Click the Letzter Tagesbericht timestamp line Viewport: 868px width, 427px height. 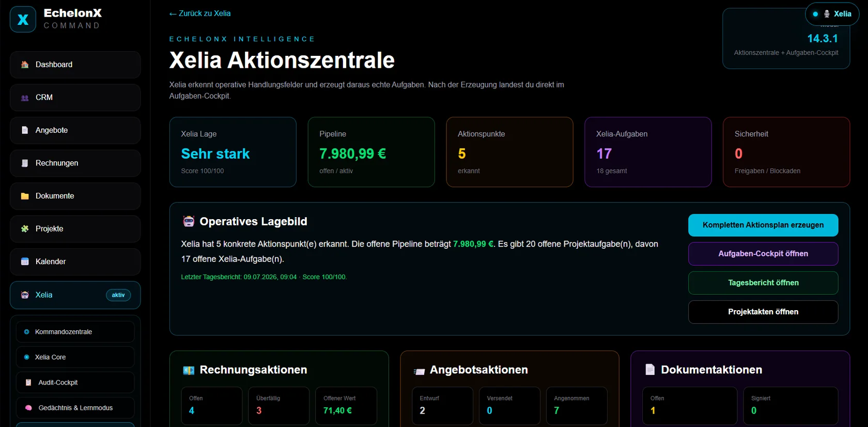[264, 277]
